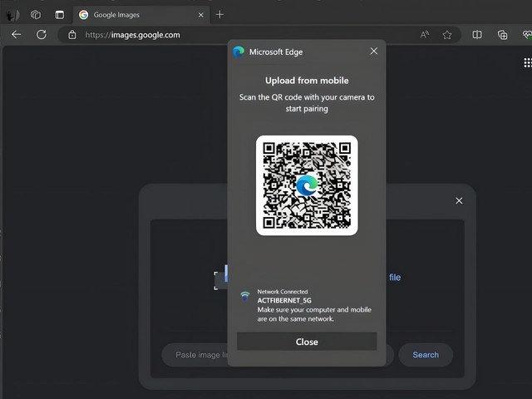The width and height of the screenshot is (532, 399).
Task: Click the ACTFIBERNET_5G network name
Action: (284, 300)
